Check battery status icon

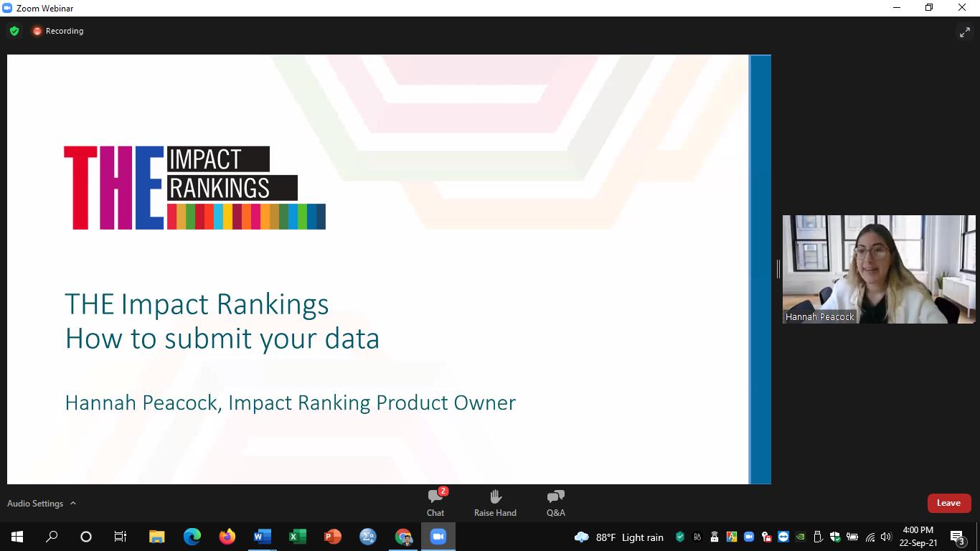(x=852, y=537)
